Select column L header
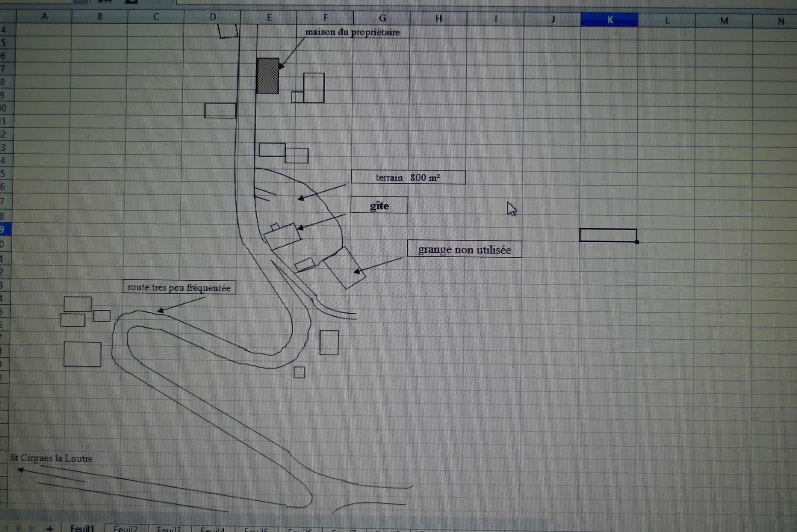 667,20
